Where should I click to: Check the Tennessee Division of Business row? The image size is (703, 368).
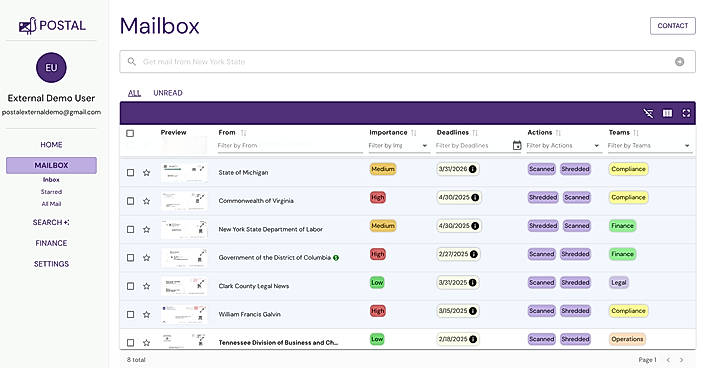tap(130, 342)
